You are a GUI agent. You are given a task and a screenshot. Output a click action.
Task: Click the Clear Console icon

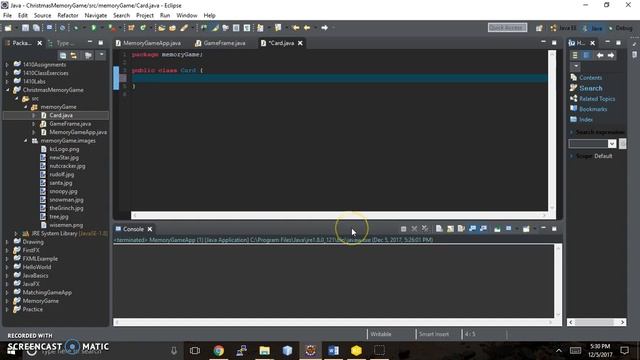pos(439,229)
